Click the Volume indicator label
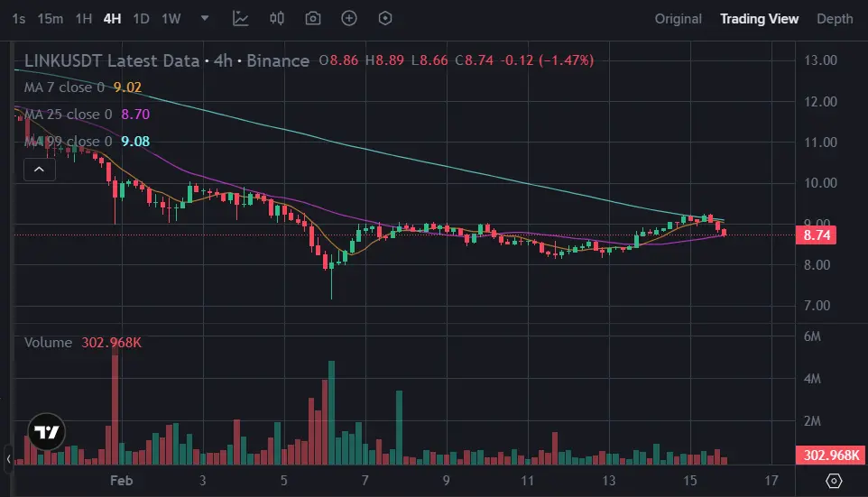The image size is (868, 497). coord(48,343)
